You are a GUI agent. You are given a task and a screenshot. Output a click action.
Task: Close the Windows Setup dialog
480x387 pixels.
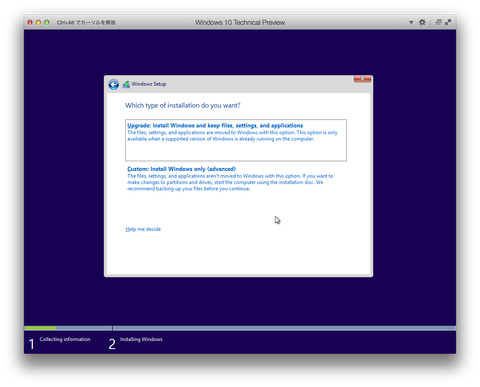click(362, 79)
